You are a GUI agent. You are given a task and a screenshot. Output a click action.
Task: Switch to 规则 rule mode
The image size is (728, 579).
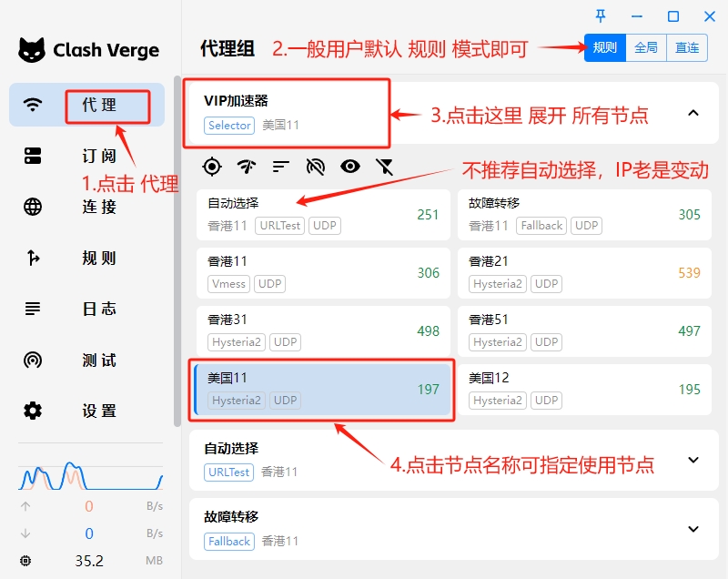point(605,47)
